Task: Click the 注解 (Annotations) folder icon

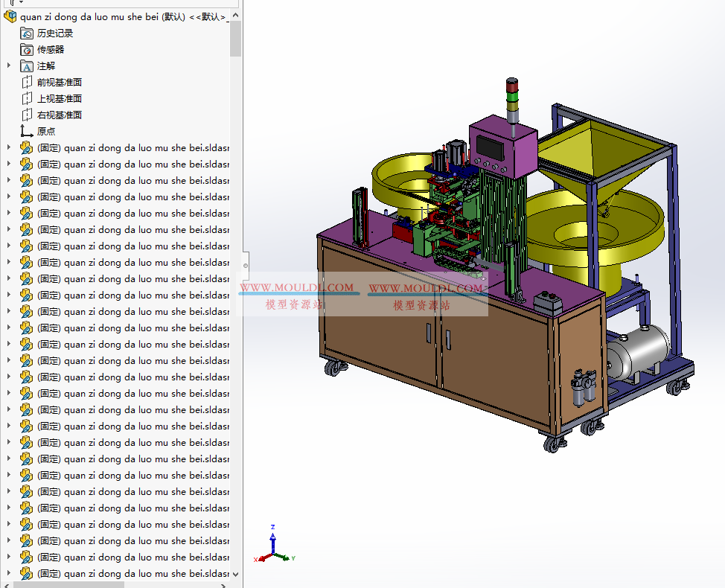Action: coord(25,65)
